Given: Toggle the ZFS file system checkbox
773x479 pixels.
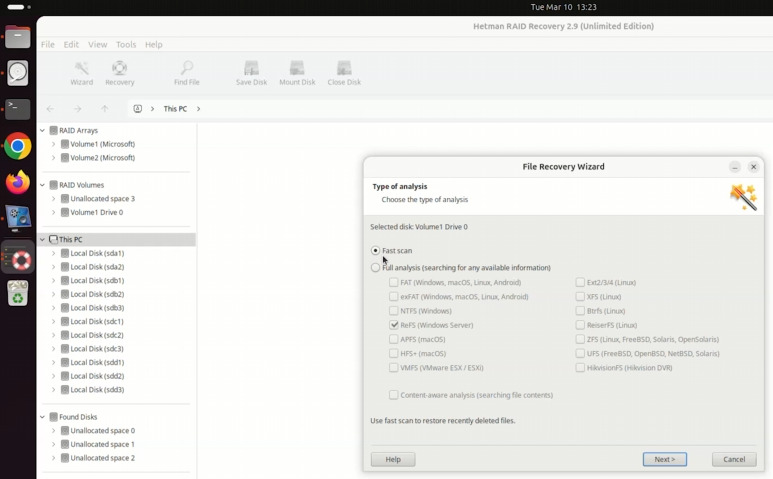Looking at the screenshot, I should coord(580,339).
